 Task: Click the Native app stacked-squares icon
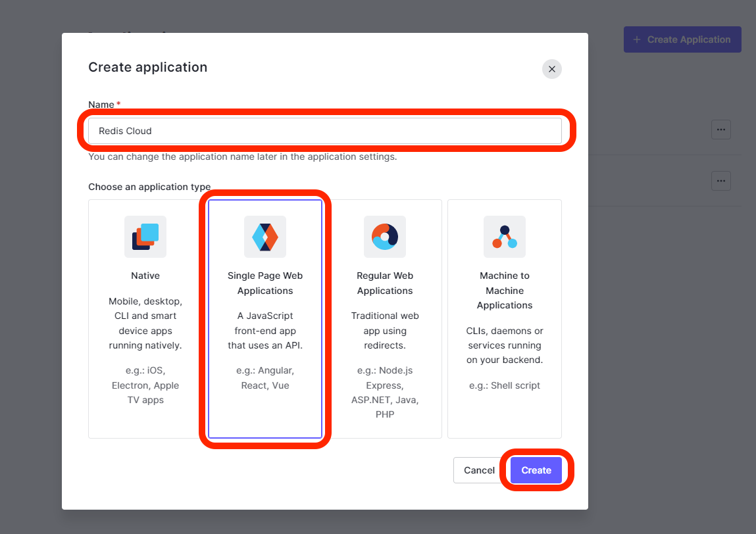pyautogui.click(x=145, y=237)
